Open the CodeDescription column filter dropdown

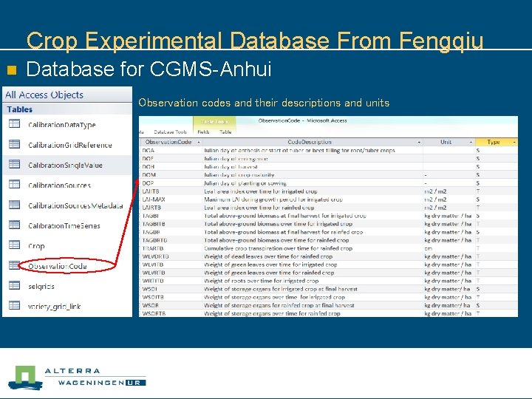419,142
